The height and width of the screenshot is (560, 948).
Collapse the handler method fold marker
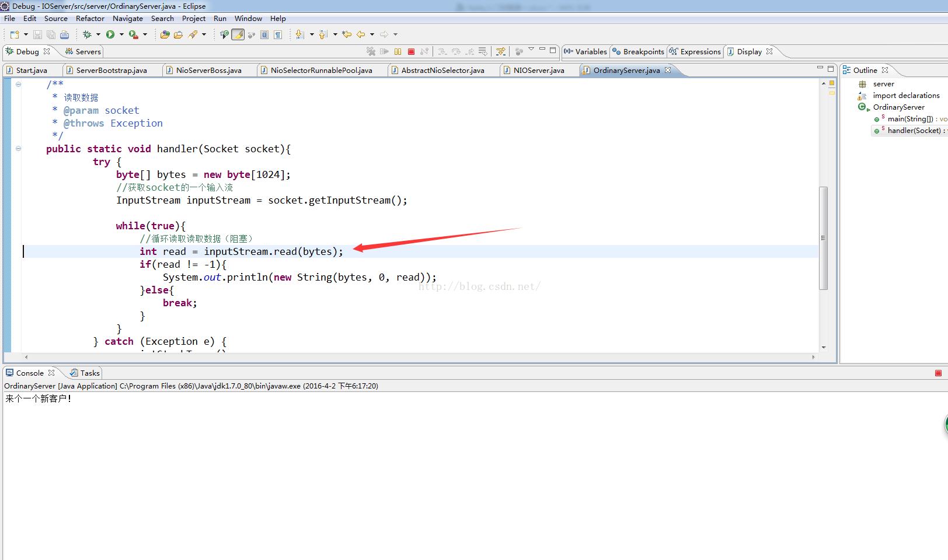coord(19,149)
